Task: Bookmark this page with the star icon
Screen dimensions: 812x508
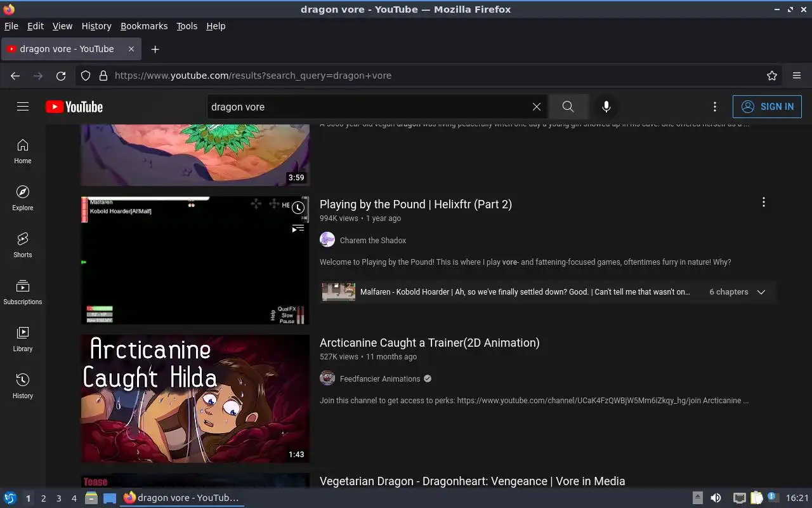Action: click(x=772, y=76)
